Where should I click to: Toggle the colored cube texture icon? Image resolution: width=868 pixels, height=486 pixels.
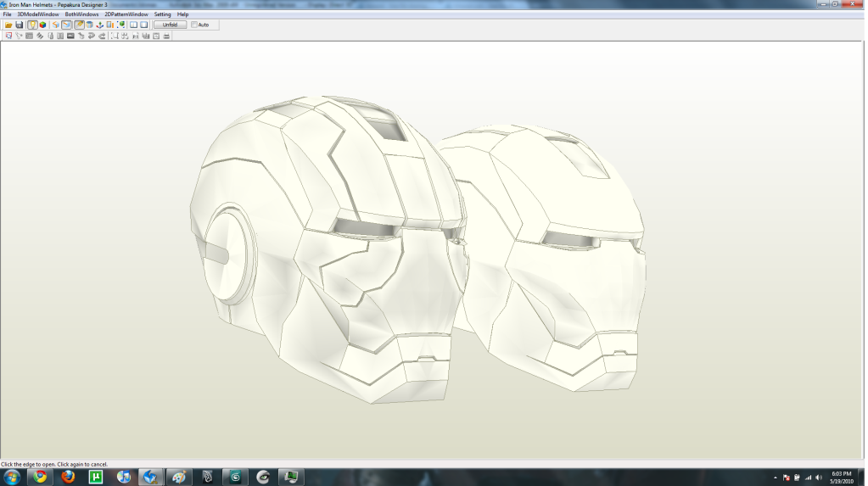point(42,25)
